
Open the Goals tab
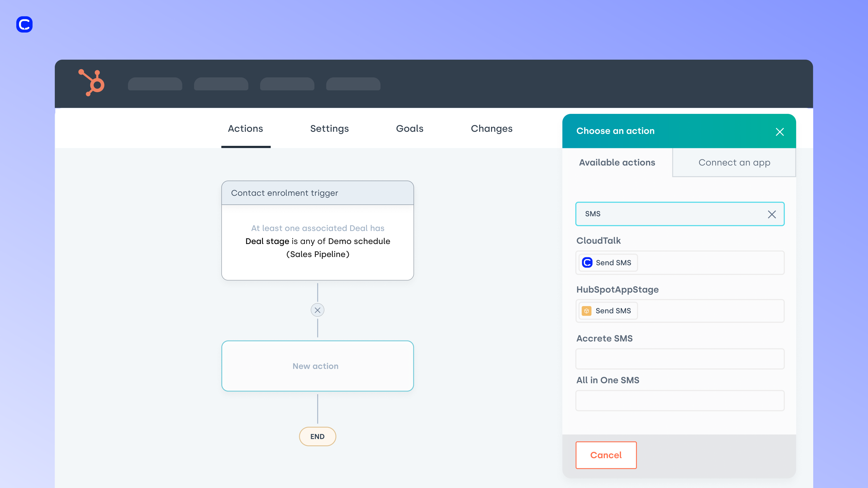[409, 129]
